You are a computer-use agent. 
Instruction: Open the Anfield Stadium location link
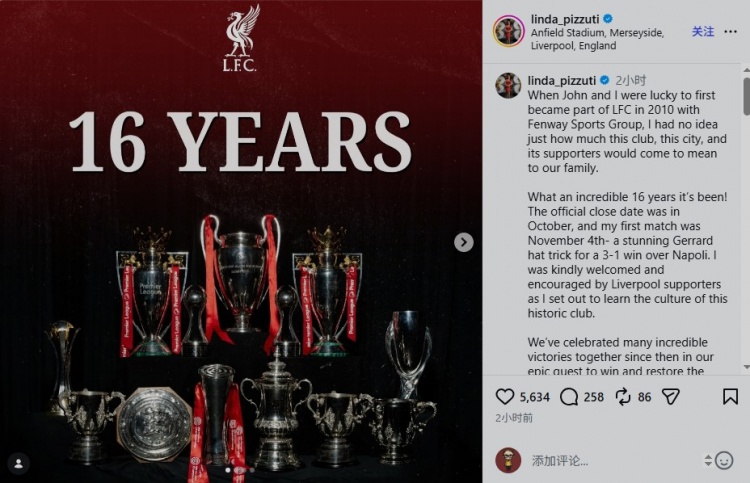click(x=597, y=39)
